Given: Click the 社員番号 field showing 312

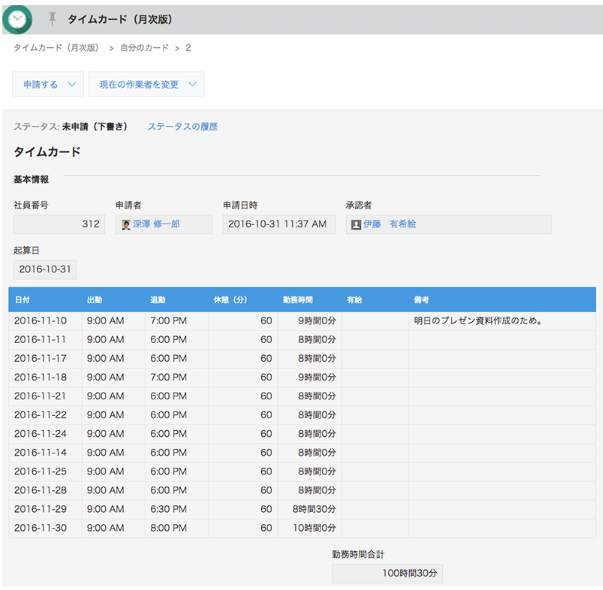Looking at the screenshot, I should point(58,225).
